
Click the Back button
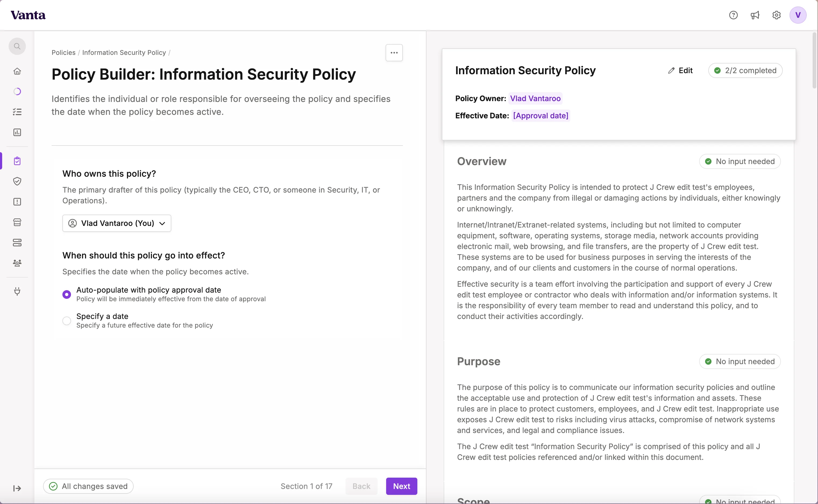(x=361, y=486)
